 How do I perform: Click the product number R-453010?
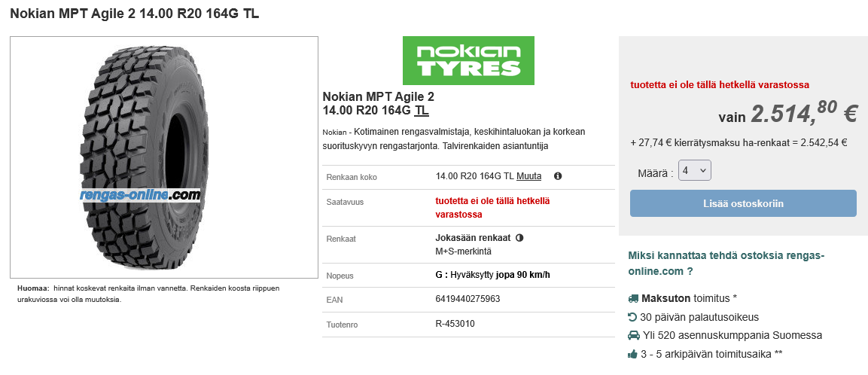455,324
